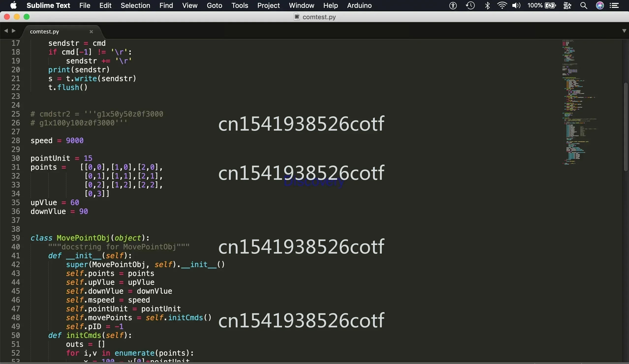Click the tab forward arrow icon
629x364 pixels.
[x=14, y=31]
